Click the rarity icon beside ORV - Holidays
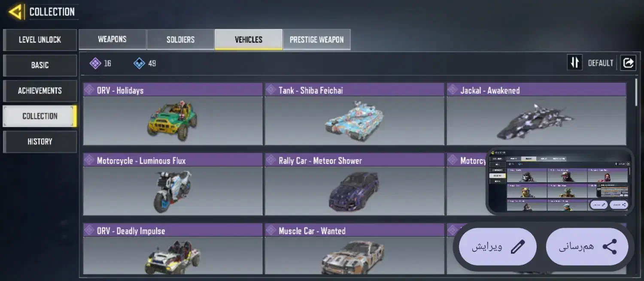644x281 pixels. (x=89, y=90)
